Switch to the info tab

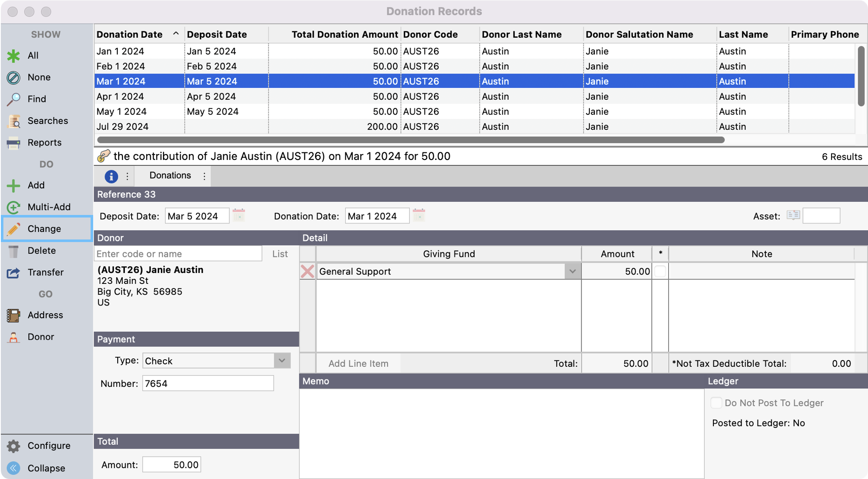[x=111, y=176]
